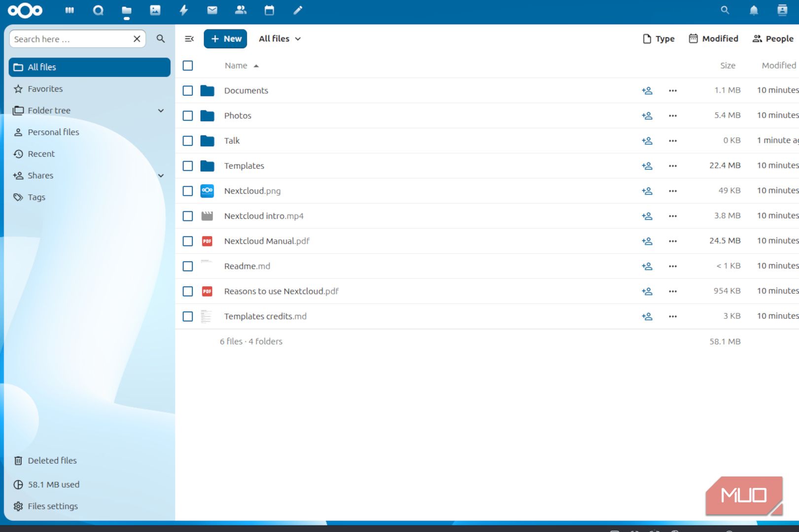Open contacts menu icon in top right
This screenshot has height=532, width=799.
tap(782, 10)
